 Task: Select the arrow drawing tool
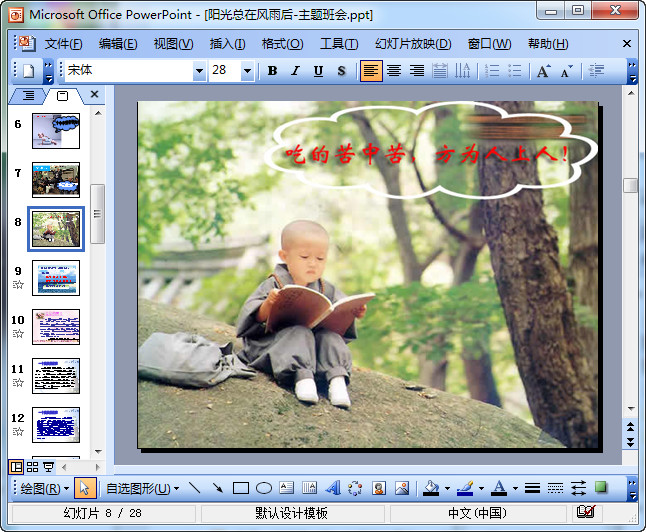(218, 488)
